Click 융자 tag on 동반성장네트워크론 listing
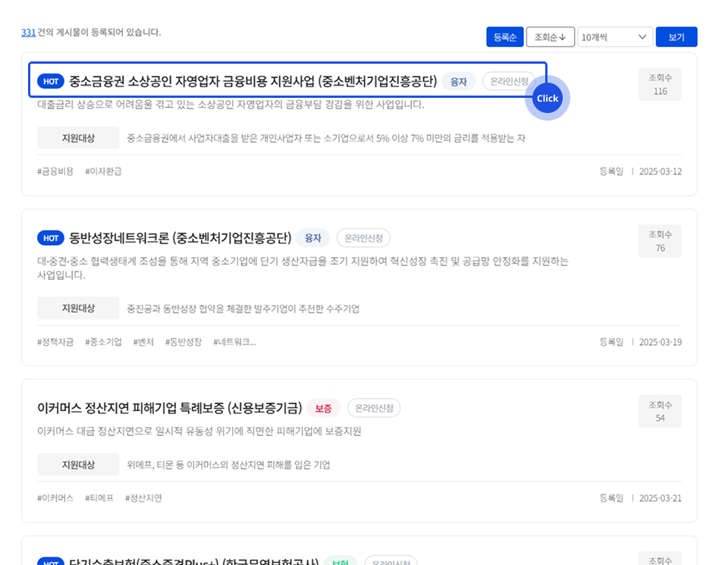The image size is (728, 565). coord(312,238)
